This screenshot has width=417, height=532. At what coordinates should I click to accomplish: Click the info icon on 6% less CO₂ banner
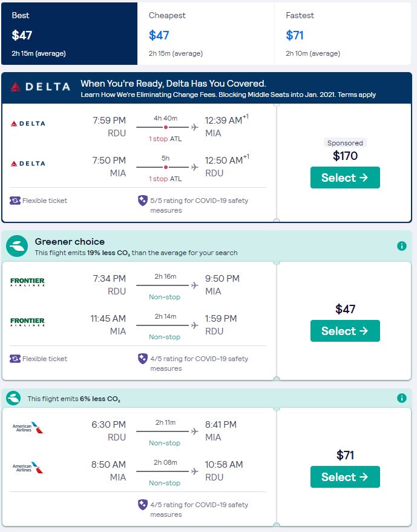coord(401,398)
